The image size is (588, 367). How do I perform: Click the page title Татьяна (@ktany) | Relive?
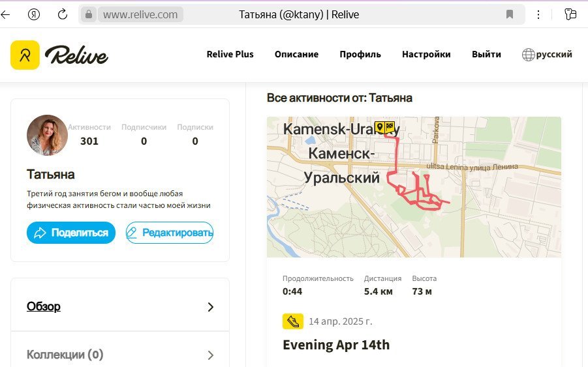point(299,14)
